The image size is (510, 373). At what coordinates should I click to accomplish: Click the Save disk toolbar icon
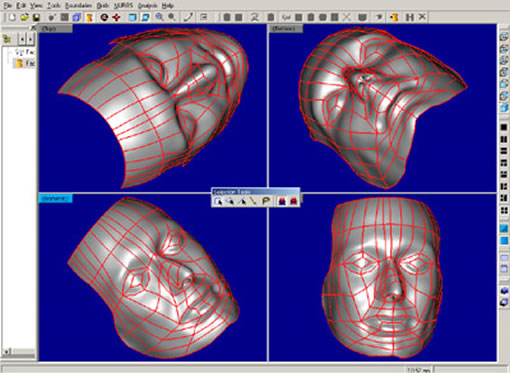tap(36, 17)
